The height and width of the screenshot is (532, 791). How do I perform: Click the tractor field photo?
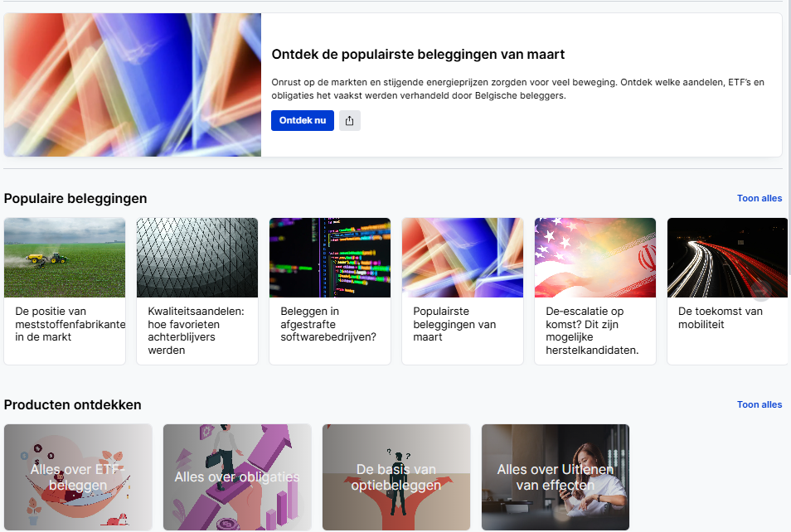65,258
